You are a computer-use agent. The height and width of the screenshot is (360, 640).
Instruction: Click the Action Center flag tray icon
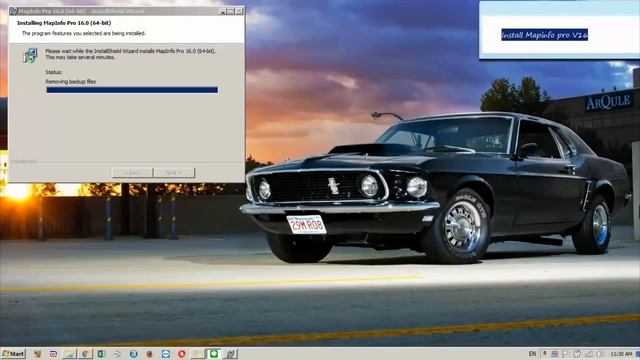567,354
